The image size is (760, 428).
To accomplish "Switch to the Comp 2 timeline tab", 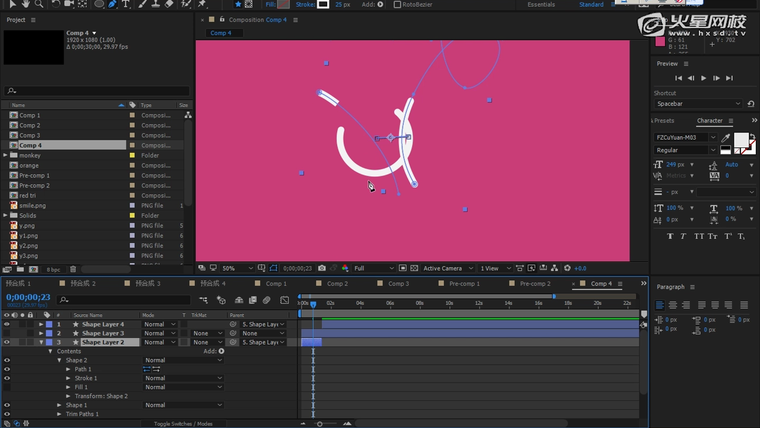I will pos(337,284).
